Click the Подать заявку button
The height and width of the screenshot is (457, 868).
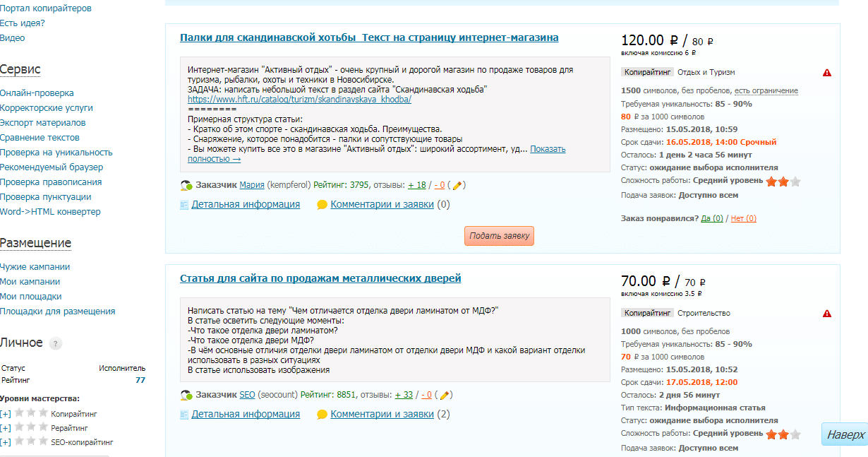point(499,235)
